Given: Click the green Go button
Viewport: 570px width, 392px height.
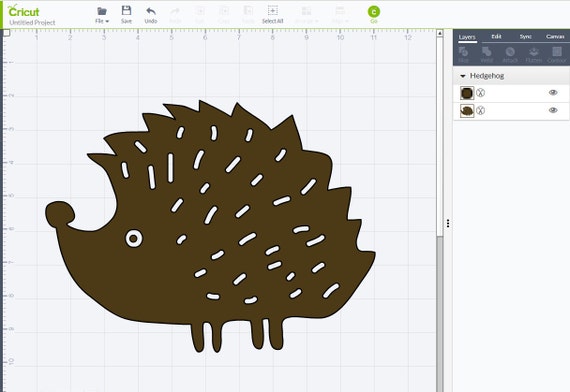Looking at the screenshot, I should [374, 12].
